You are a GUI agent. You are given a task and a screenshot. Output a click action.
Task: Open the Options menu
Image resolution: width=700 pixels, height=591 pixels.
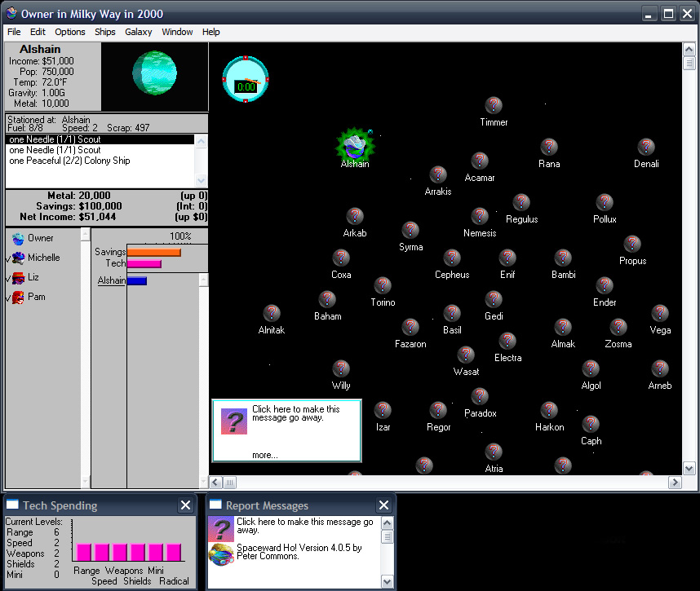(69, 32)
